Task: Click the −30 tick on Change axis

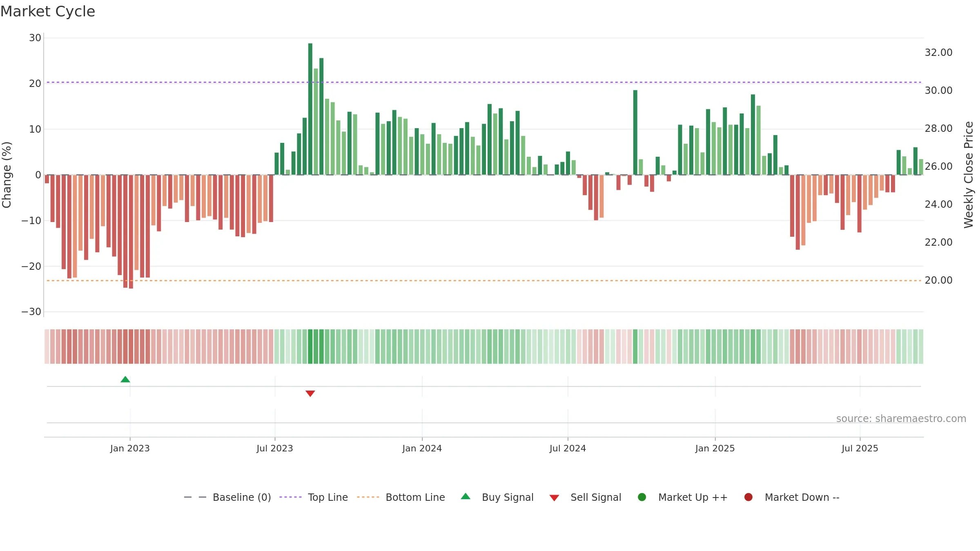Action: 31,312
